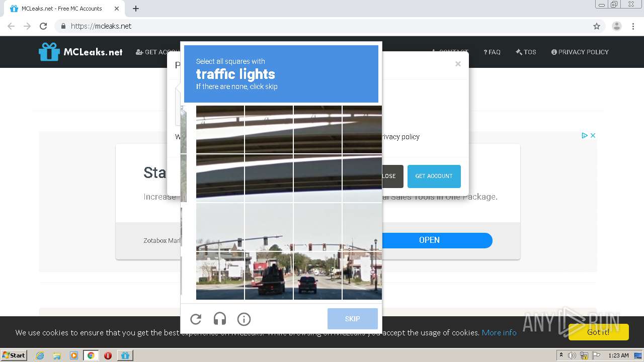Open the TOS menu item
644x362 pixels.
tap(526, 52)
